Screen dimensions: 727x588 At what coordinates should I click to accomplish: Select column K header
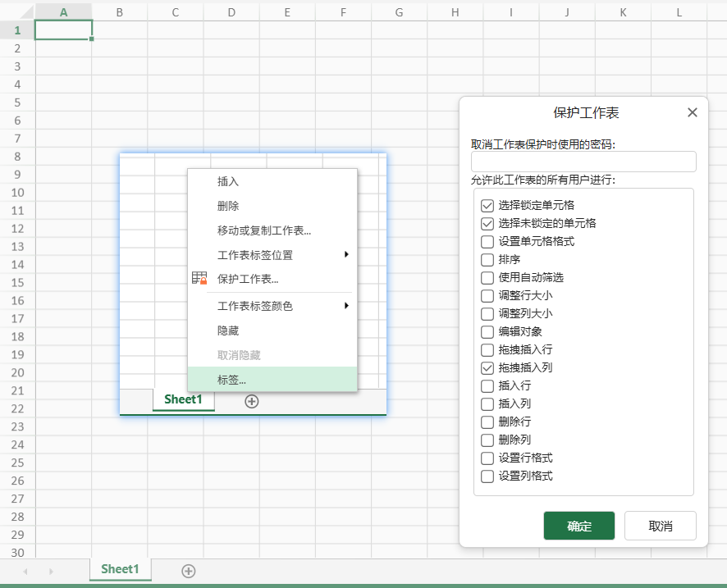point(623,12)
